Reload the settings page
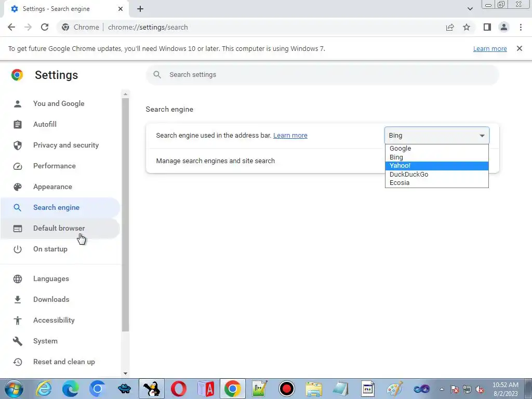The height and width of the screenshot is (399, 532). point(45,27)
